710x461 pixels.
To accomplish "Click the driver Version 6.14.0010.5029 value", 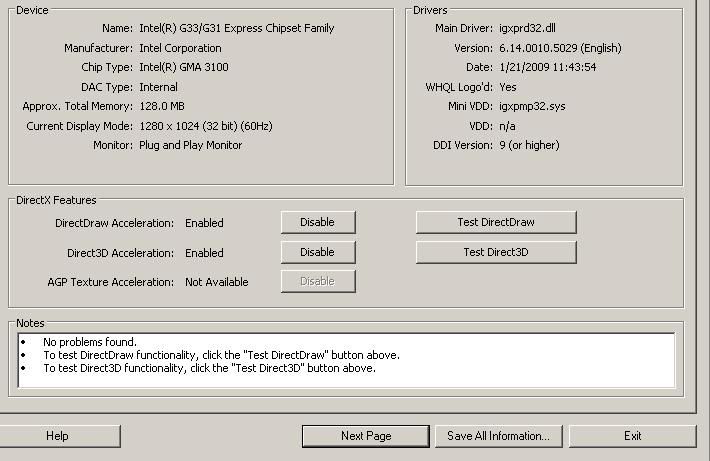I will tap(560, 48).
